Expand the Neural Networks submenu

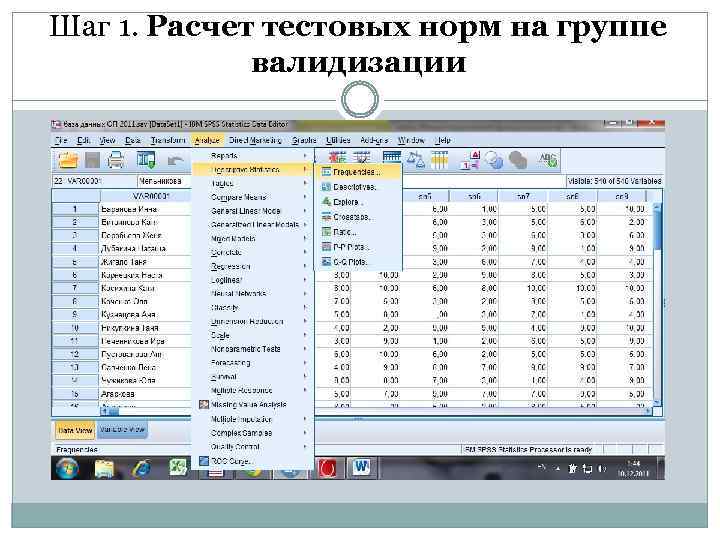(x=253, y=293)
